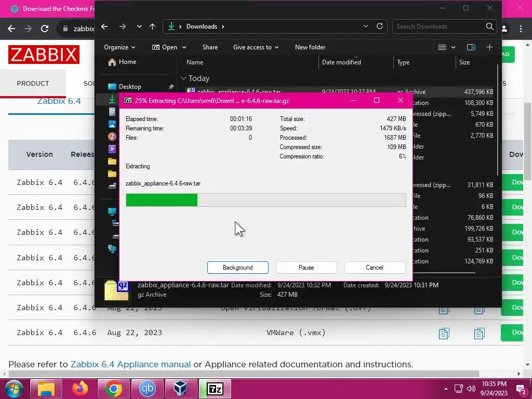Open the PRODUCT tab on Zabbix site
The width and height of the screenshot is (532, 399).
[33, 84]
